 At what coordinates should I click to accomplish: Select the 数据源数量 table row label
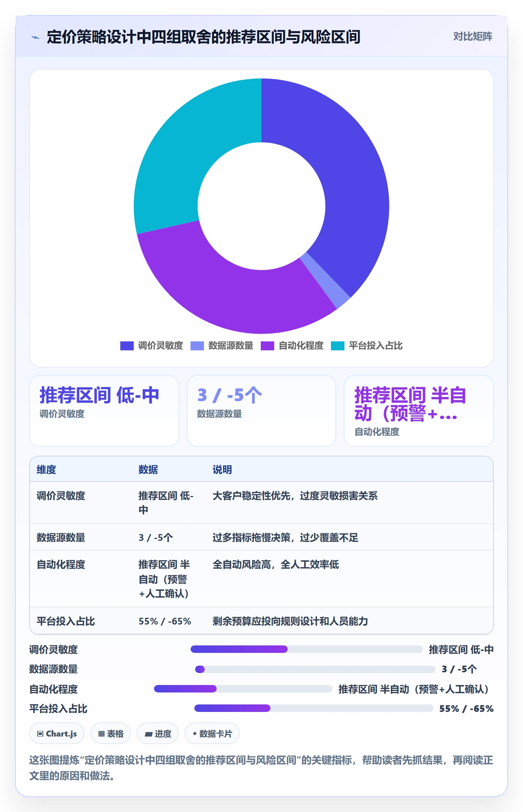tap(61, 537)
